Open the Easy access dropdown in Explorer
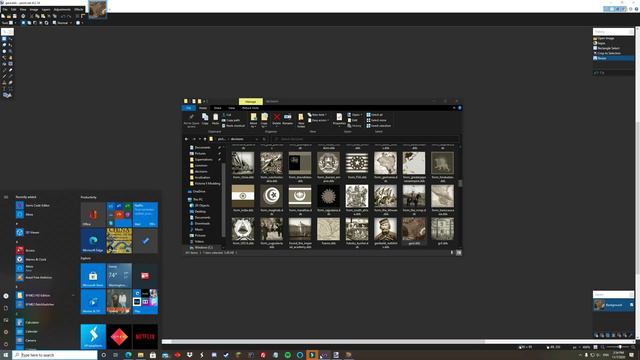 318,120
